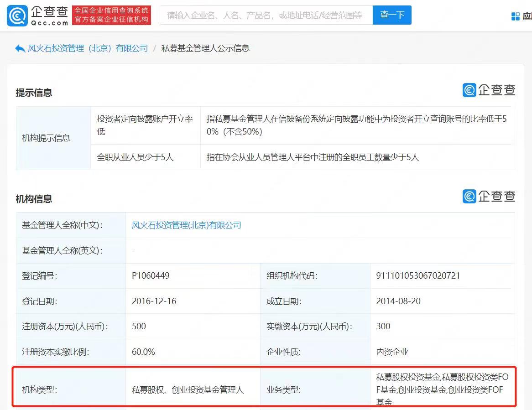
Task: Select founding date 2014-08-20
Action: coord(398,301)
